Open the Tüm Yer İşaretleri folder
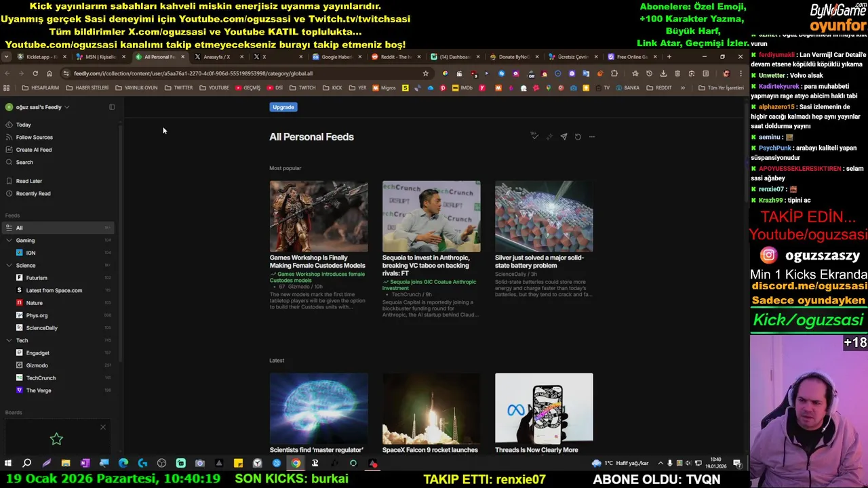Screen dimensions: 868x488 click(722, 88)
